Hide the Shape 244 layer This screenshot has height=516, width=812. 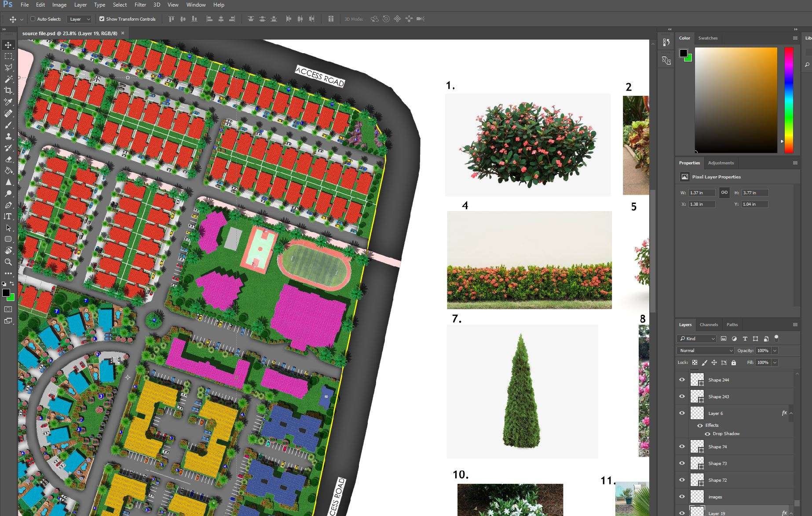pyautogui.click(x=682, y=380)
